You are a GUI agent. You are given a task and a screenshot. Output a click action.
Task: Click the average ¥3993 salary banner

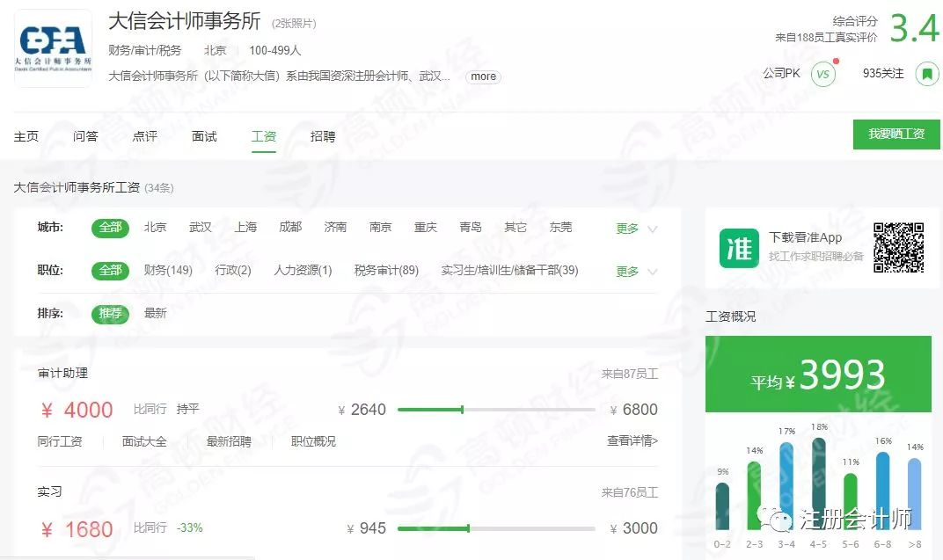(818, 375)
